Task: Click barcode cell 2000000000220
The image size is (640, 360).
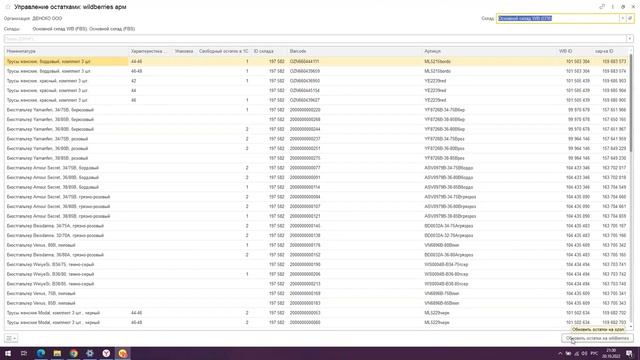Action: [x=305, y=110]
